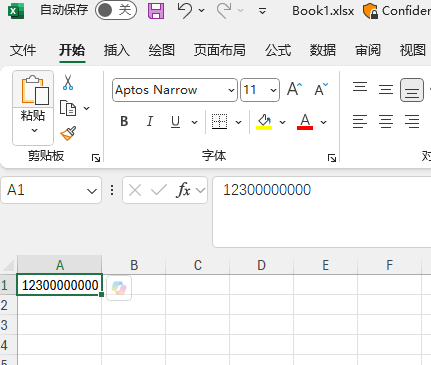Toggle Italic formatting

point(150,122)
